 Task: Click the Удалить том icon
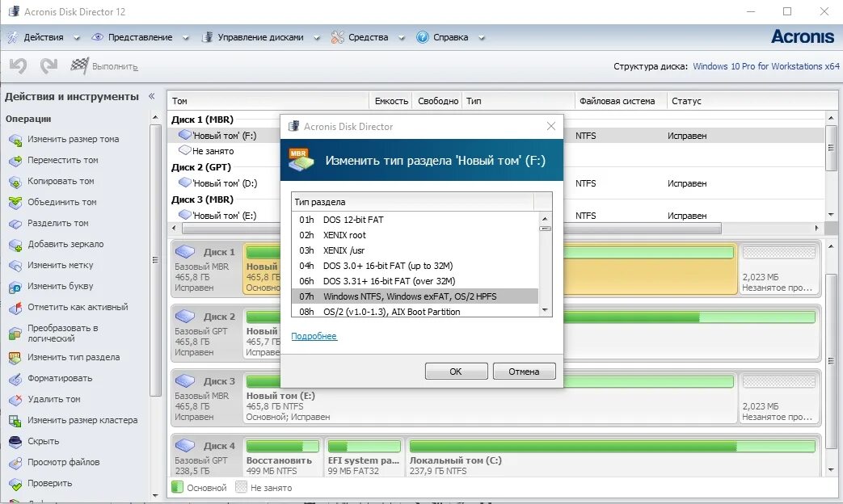(15, 400)
